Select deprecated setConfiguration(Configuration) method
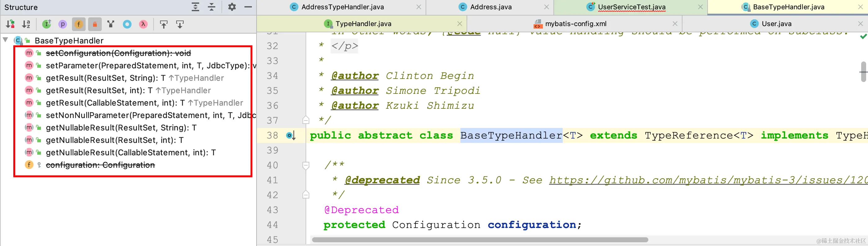Viewport: 868px width, 246px height. tap(118, 53)
